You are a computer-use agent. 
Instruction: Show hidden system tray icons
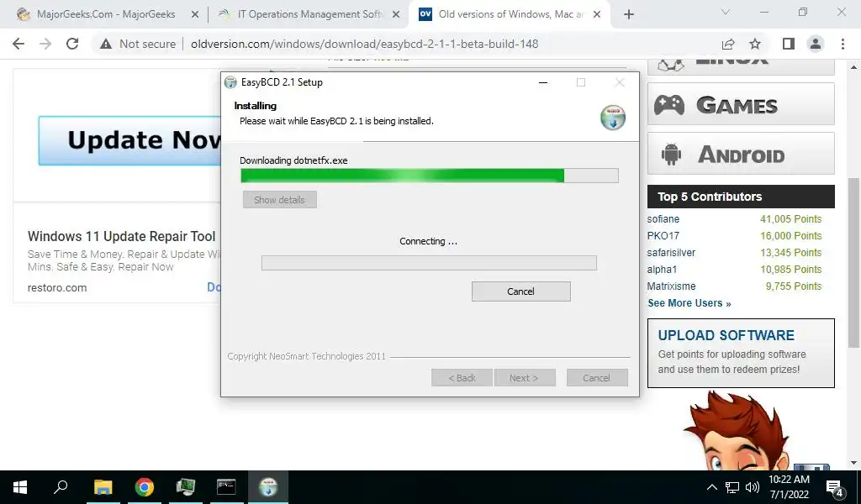[711, 487]
